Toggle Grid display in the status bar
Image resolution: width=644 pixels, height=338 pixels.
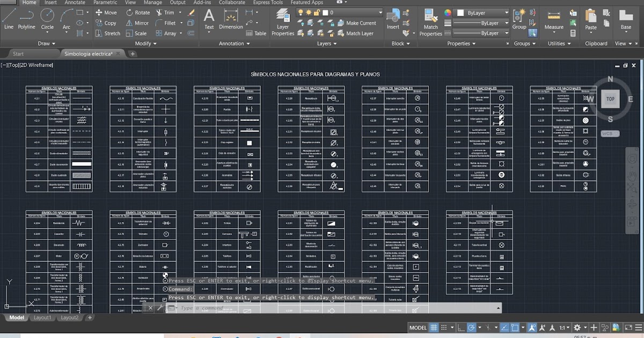434,327
